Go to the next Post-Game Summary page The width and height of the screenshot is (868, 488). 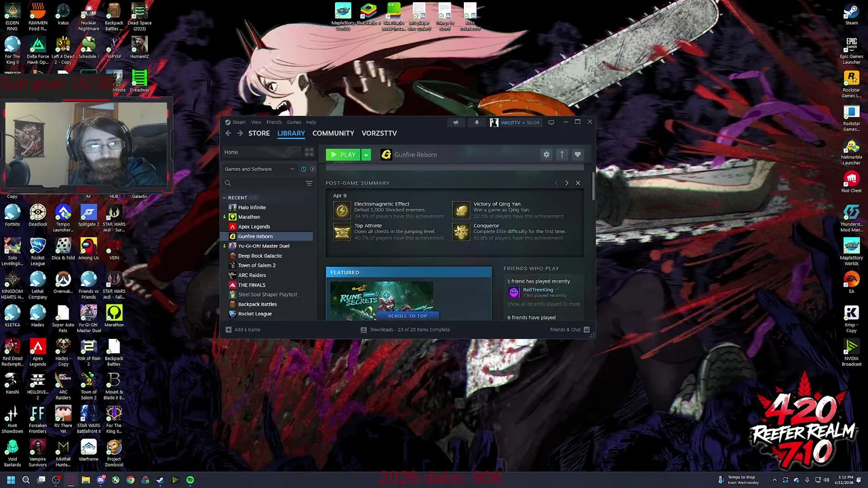(x=567, y=183)
